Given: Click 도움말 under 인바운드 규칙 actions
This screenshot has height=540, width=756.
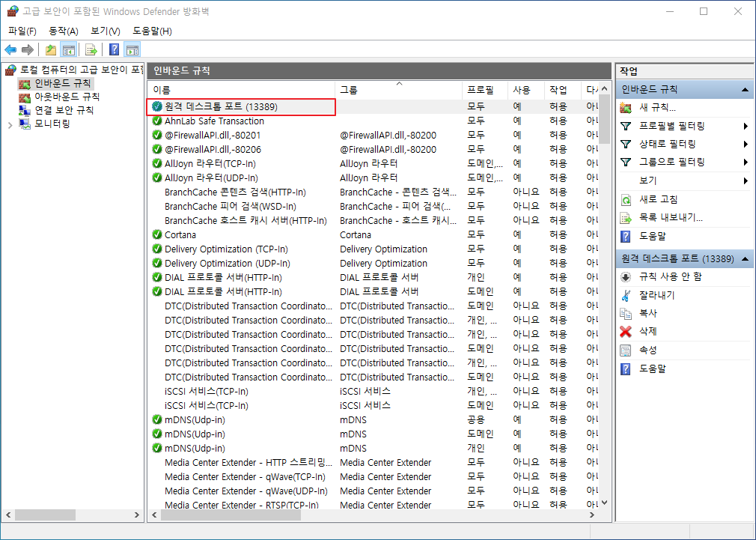Looking at the screenshot, I should tap(653, 236).
